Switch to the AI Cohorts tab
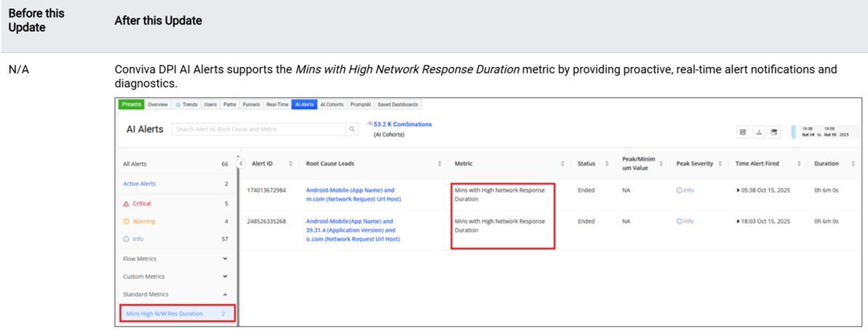The height and width of the screenshot is (330, 868). point(332,105)
